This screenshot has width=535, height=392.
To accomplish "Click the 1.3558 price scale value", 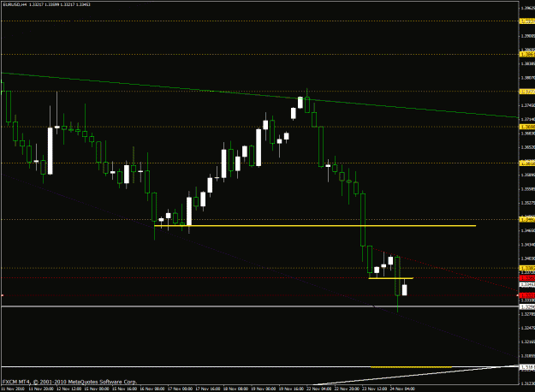I will tap(528, 188).
